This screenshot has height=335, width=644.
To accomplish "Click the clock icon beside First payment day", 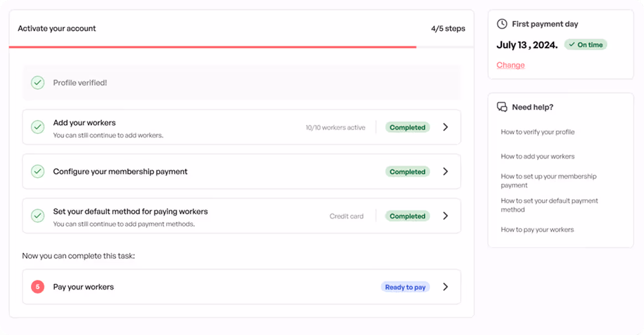I will tap(502, 24).
